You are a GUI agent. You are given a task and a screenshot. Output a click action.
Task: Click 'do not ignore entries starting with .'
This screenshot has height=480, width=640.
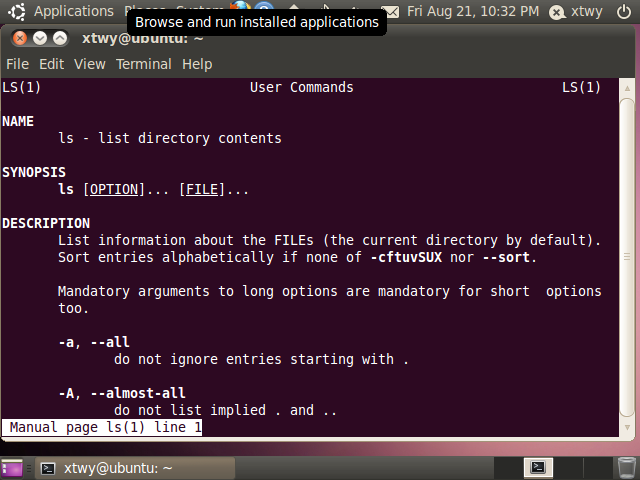coord(261,359)
